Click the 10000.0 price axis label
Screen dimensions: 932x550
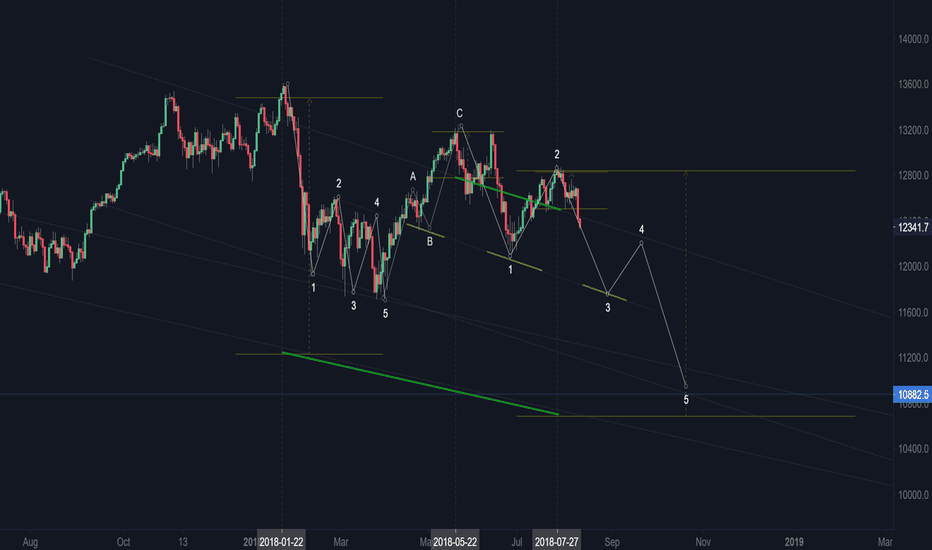[913, 495]
